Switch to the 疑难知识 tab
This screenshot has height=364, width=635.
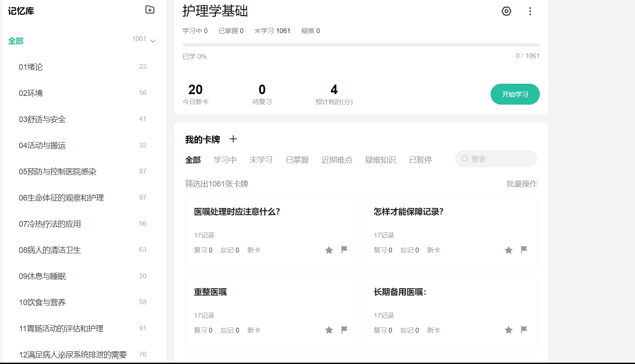[x=381, y=160]
